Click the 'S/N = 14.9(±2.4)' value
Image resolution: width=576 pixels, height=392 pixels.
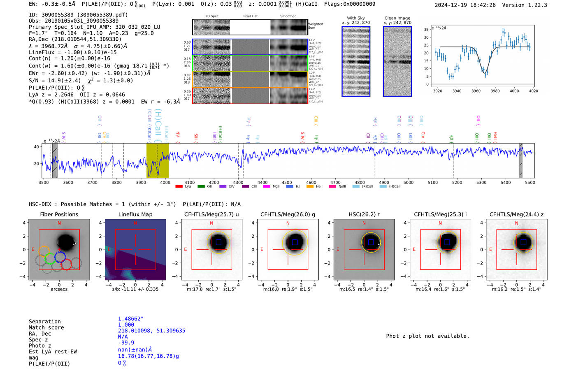(55, 81)
